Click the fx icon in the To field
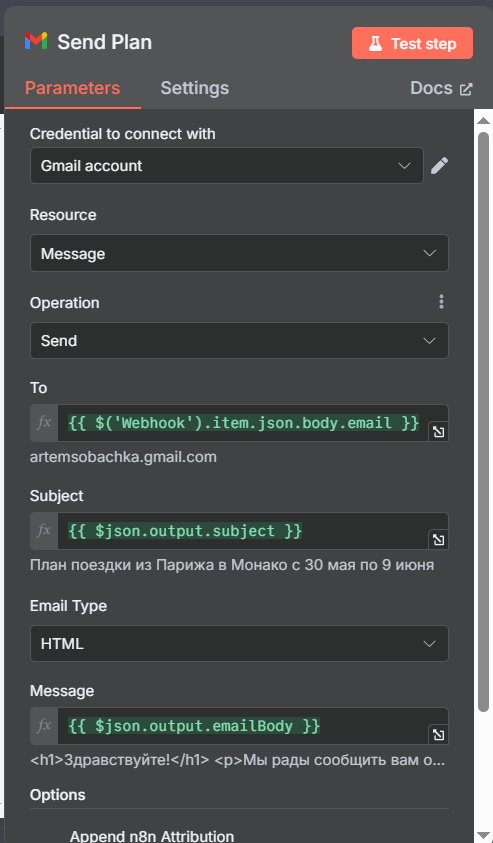 [x=44, y=423]
